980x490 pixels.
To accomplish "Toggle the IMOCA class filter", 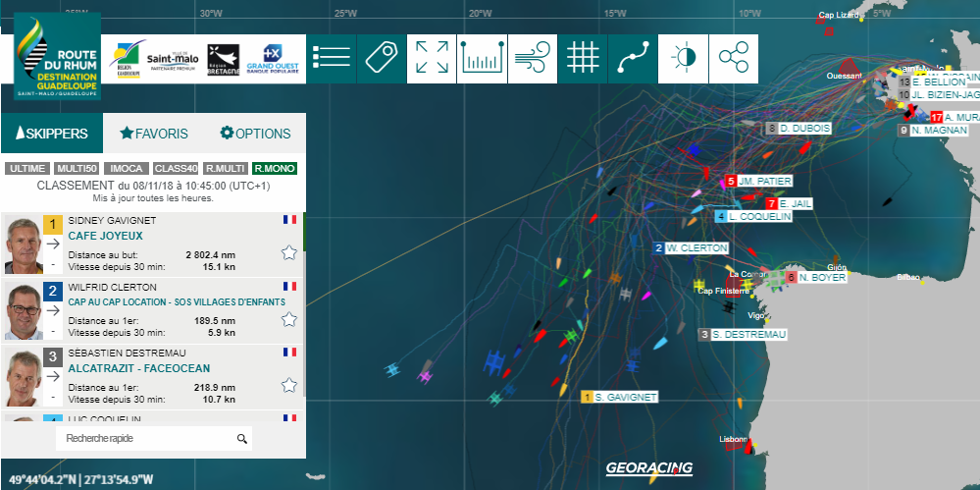I will 127,168.
